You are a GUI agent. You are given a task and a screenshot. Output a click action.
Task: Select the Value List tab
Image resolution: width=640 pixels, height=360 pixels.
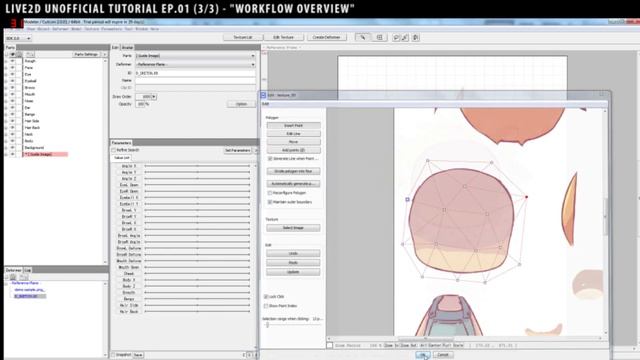click(121, 158)
